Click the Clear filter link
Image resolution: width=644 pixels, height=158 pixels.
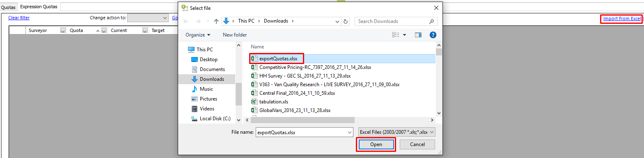pyautogui.click(x=19, y=18)
